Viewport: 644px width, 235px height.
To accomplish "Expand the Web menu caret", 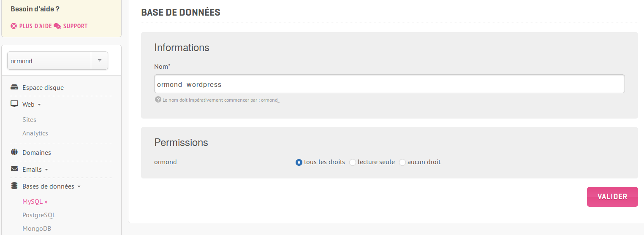I will click(x=39, y=105).
